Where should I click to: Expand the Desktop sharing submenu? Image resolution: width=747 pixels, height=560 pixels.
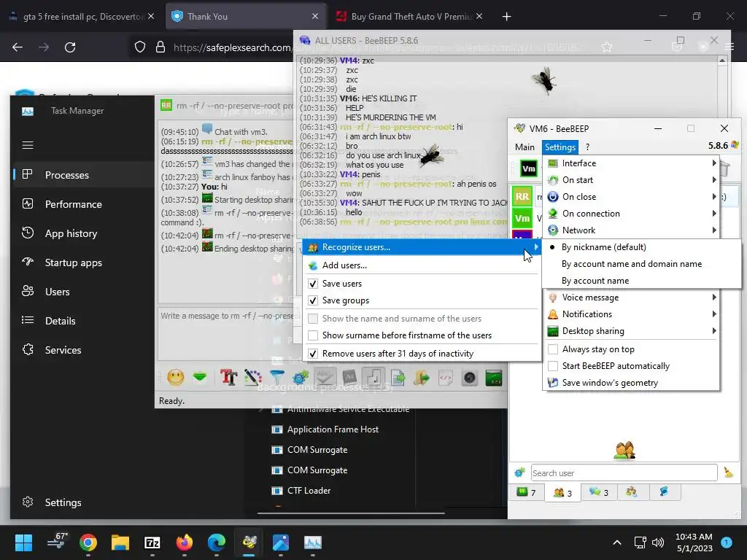(631, 331)
